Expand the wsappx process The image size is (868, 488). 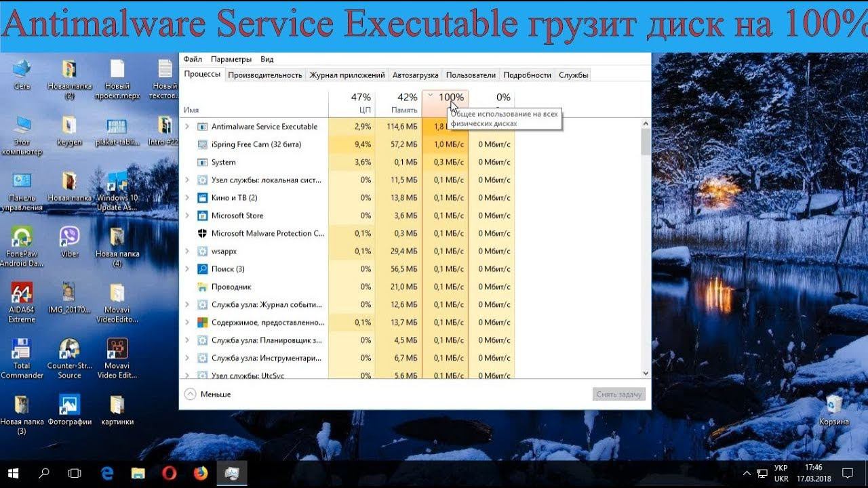point(187,251)
